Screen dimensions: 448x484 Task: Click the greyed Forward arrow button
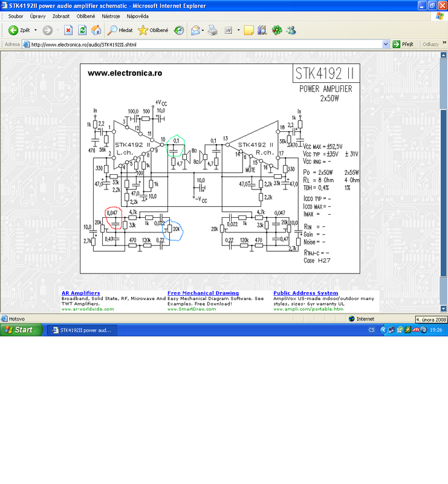click(x=48, y=30)
